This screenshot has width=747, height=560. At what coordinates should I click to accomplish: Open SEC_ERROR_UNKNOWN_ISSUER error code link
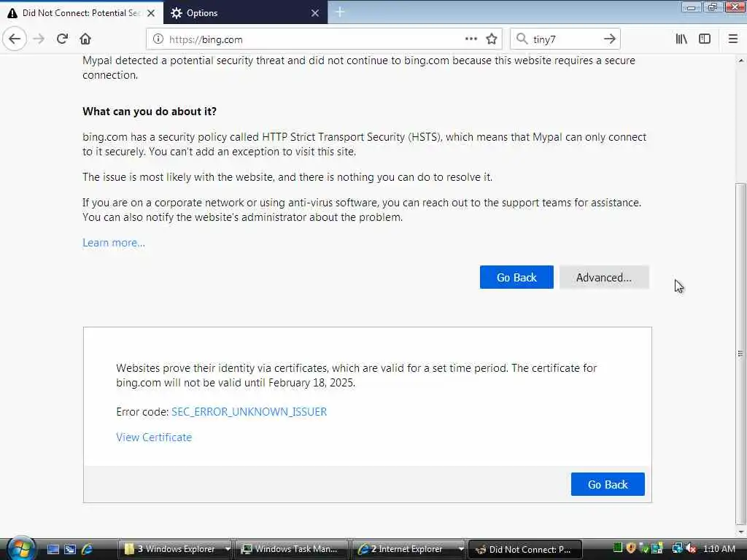249,412
